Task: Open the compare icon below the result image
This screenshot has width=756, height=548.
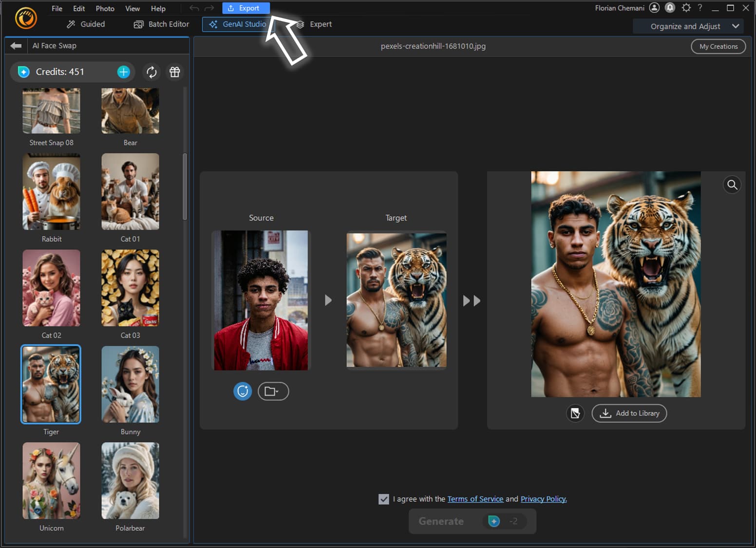Action: 575,413
